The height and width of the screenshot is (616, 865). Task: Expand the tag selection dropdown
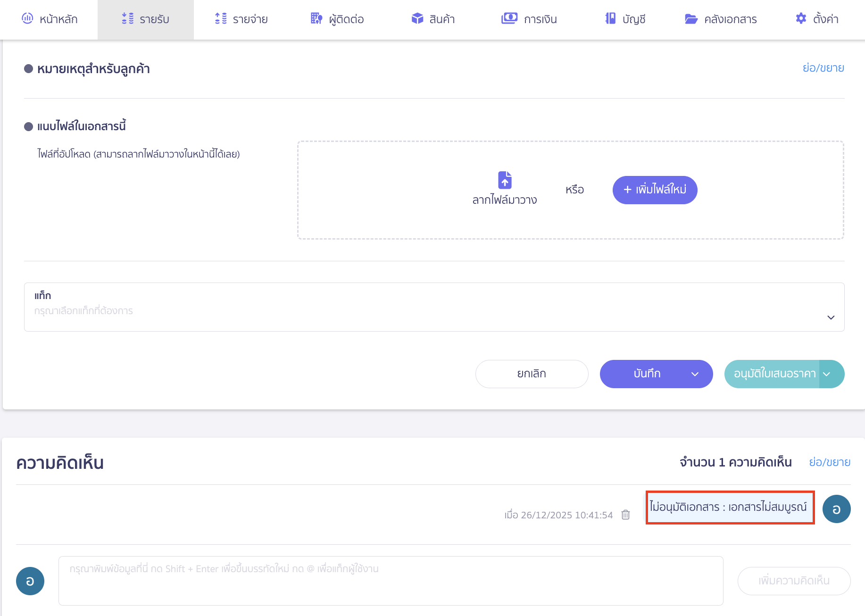[x=831, y=317]
